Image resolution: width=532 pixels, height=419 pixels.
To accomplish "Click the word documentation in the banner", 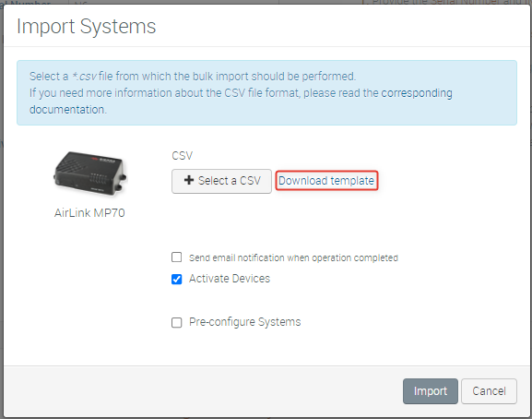I will tap(68, 110).
